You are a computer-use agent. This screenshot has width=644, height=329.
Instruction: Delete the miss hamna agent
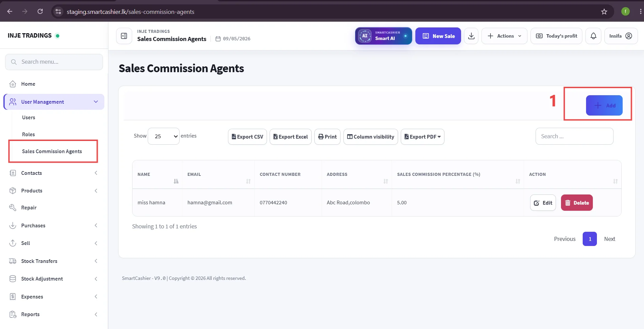coord(577,203)
